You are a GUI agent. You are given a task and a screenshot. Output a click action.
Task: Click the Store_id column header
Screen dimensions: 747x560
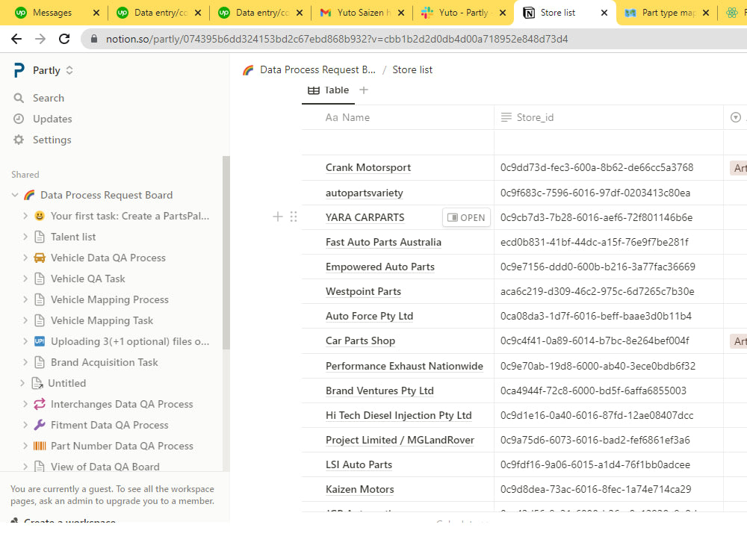(x=609, y=118)
